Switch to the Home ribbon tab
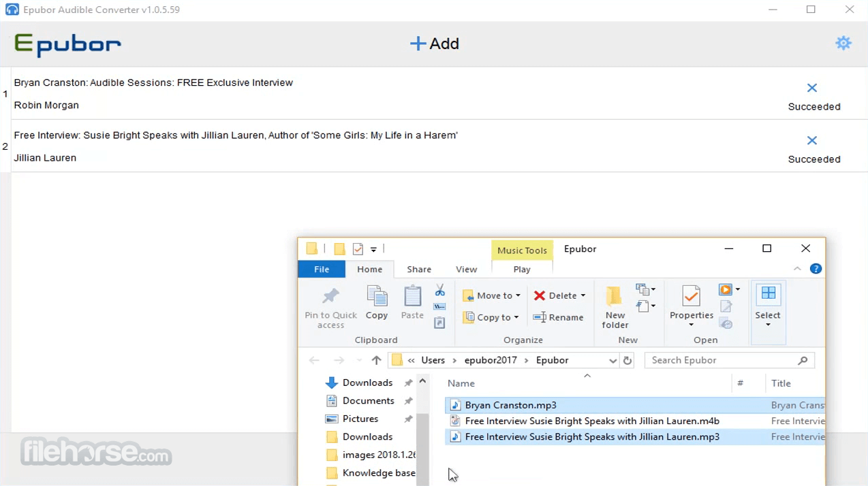868x486 pixels. coord(370,269)
